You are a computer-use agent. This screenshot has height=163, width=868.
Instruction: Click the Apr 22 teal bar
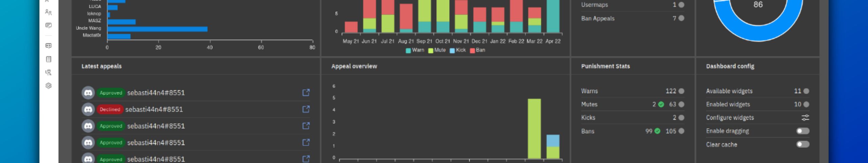(553, 17)
